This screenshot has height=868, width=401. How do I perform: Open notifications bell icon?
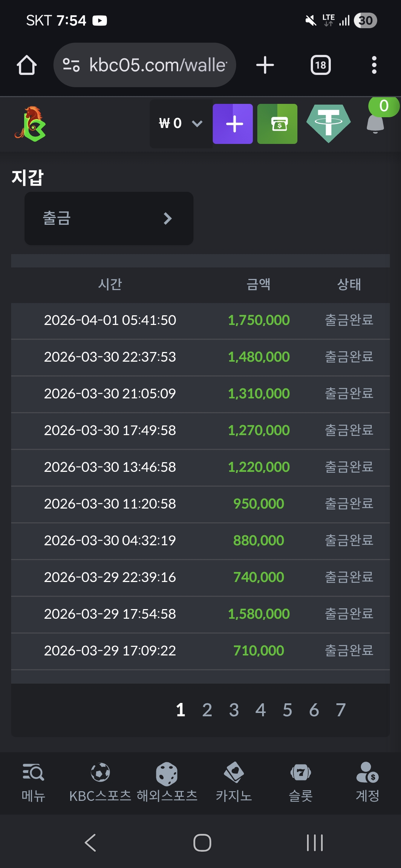[x=376, y=122]
